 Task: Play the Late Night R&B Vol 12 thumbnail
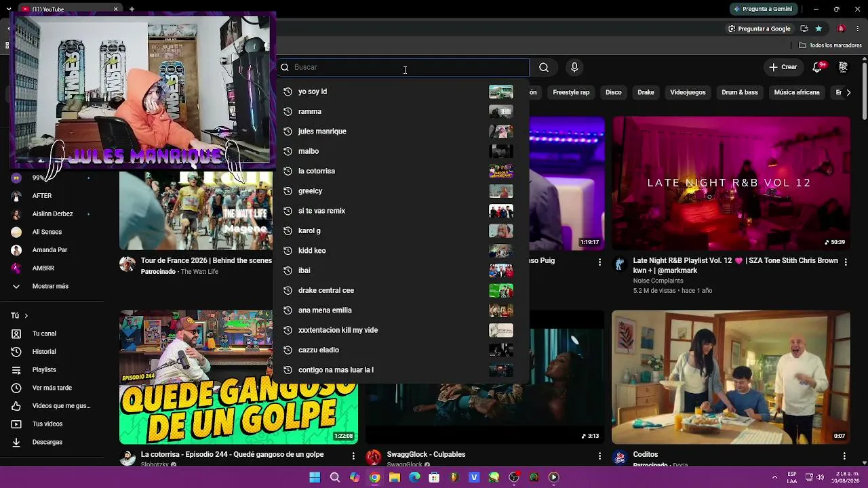[731, 183]
